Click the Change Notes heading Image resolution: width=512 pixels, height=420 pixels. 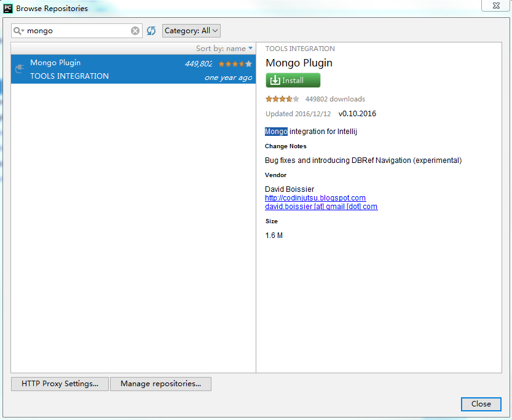(x=285, y=146)
